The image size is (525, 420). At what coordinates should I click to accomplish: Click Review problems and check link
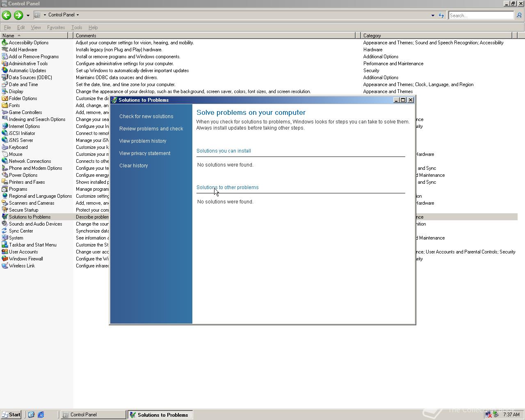pos(151,129)
